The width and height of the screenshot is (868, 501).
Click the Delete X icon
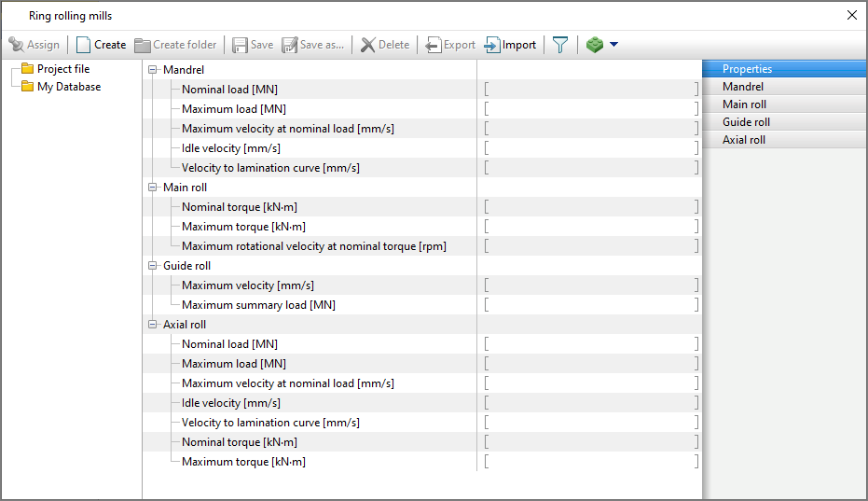(368, 45)
